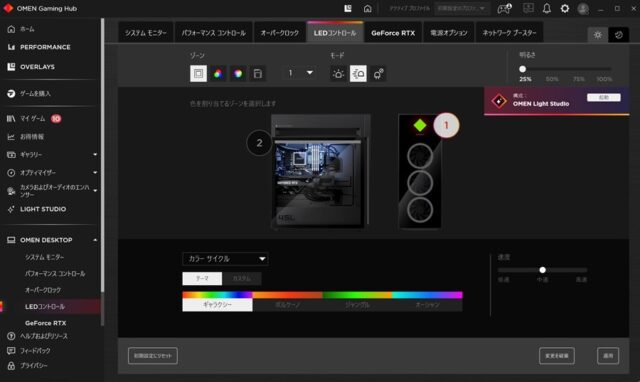The height and width of the screenshot is (382, 640).
Task: Select zone 2 marker on the interior
Action: tap(259, 143)
